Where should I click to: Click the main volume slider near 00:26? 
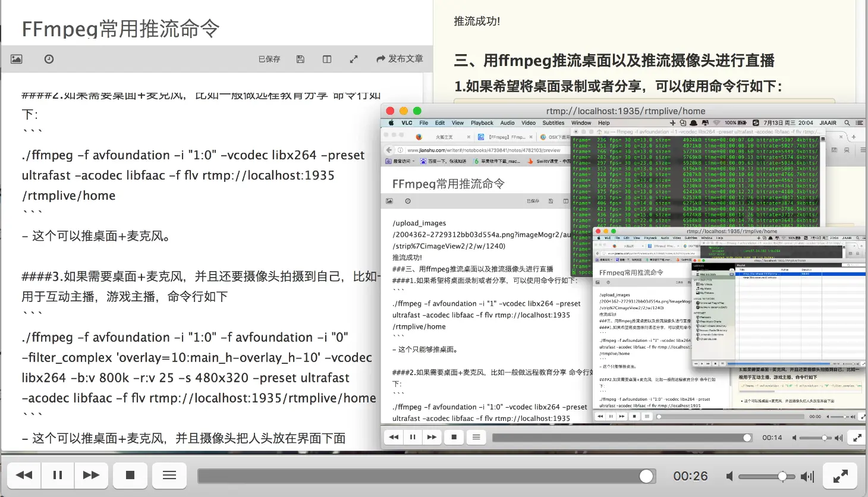pos(767,476)
